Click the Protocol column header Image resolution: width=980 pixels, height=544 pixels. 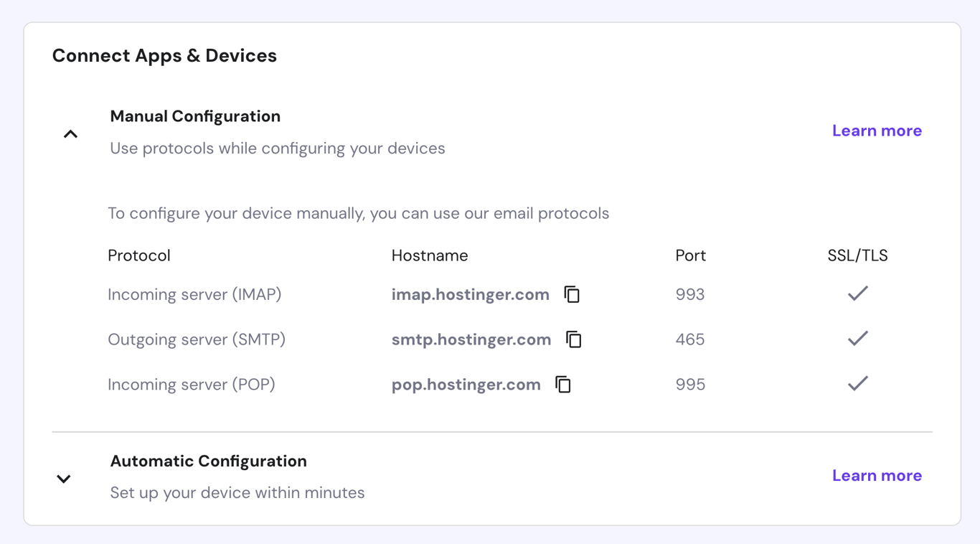(138, 255)
